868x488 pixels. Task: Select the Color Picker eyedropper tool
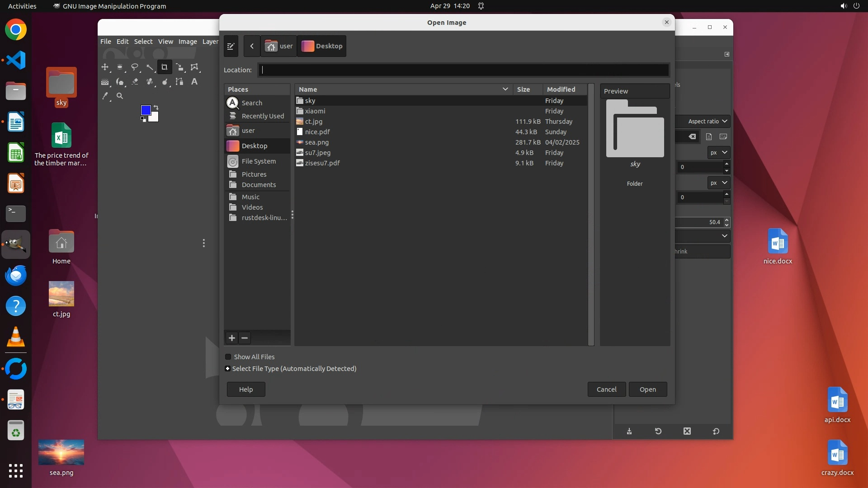105,96
